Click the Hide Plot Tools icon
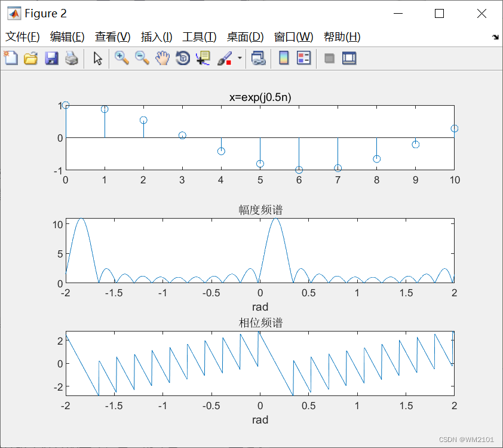Screen dimensions: 503x448 [x=329, y=59]
